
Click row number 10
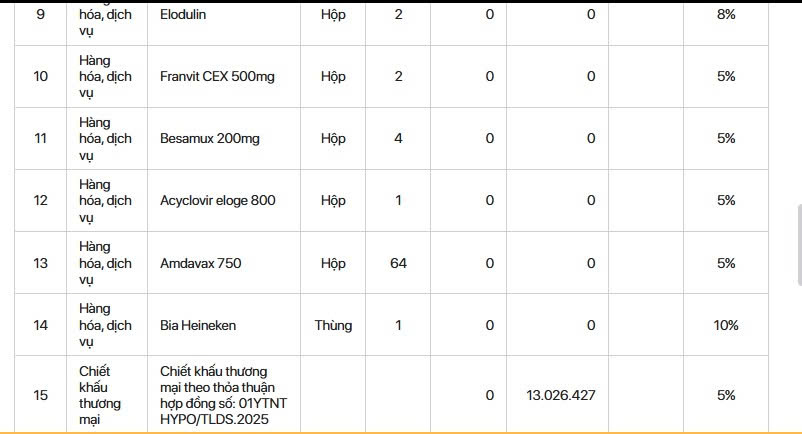pos(40,76)
